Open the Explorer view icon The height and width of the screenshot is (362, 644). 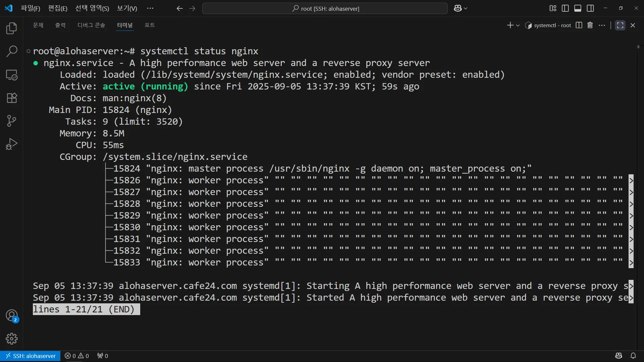[12, 28]
